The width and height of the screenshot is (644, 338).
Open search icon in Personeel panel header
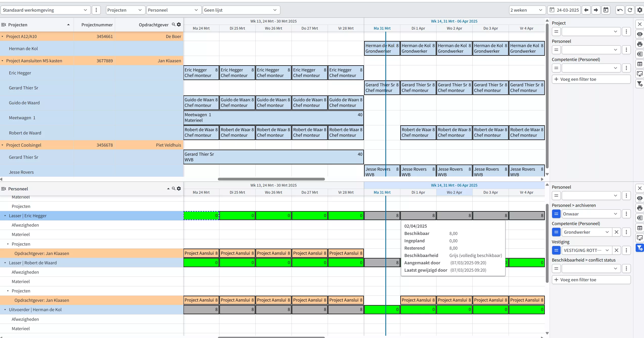pyautogui.click(x=174, y=189)
